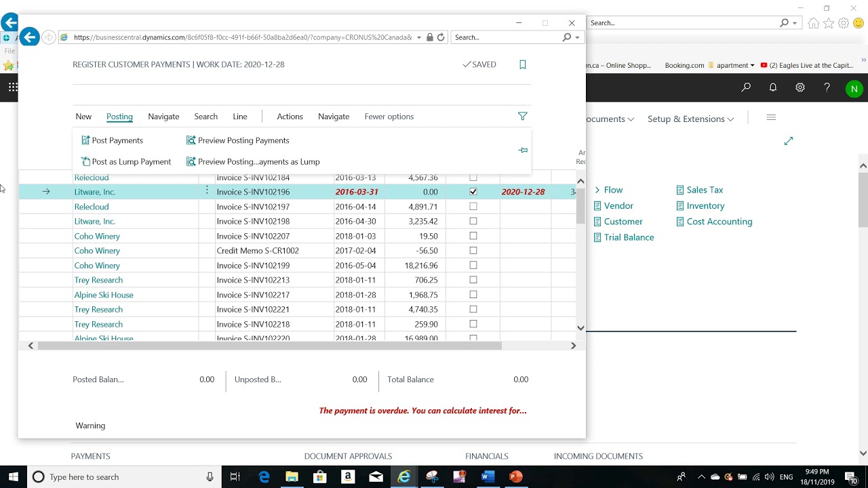Open the Business Central notifications bell
This screenshot has width=868, height=488.
click(x=773, y=87)
